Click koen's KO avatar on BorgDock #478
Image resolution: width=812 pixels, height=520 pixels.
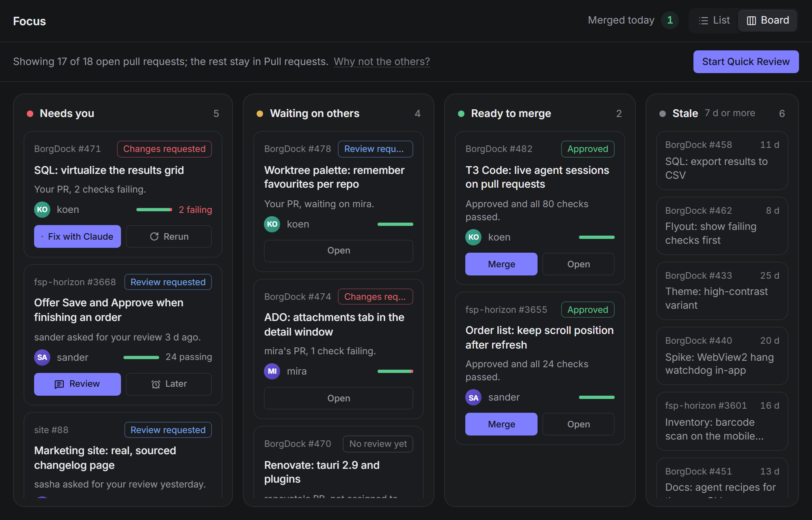(272, 224)
